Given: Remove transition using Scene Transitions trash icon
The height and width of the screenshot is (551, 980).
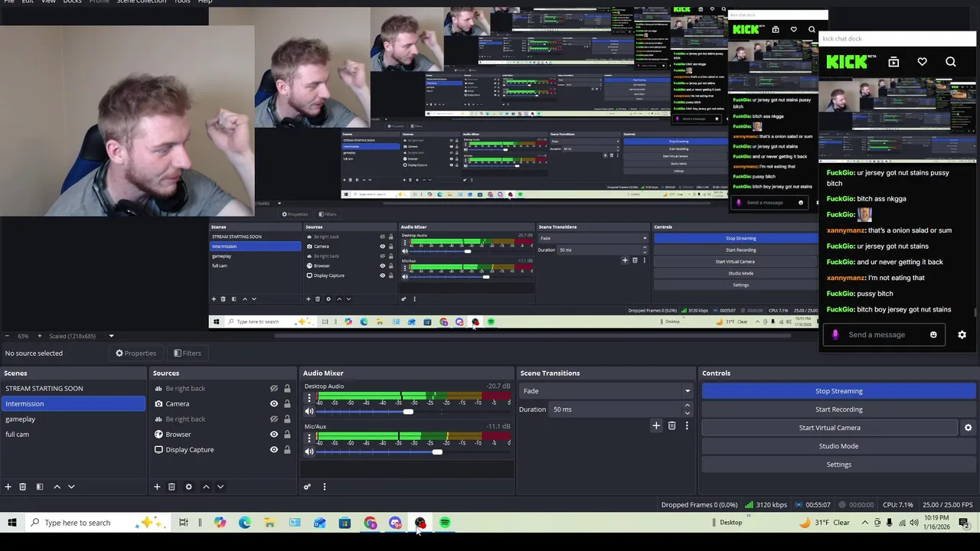Looking at the screenshot, I should [671, 425].
